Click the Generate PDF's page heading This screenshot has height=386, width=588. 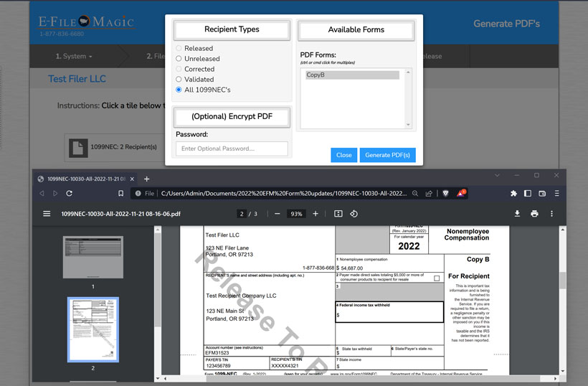[x=506, y=24]
